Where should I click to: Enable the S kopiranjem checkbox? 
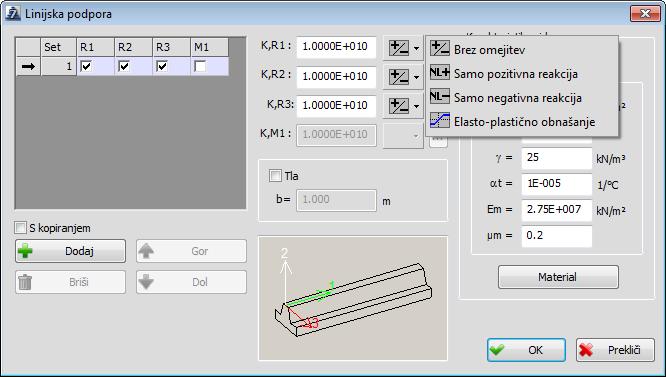tap(20, 228)
